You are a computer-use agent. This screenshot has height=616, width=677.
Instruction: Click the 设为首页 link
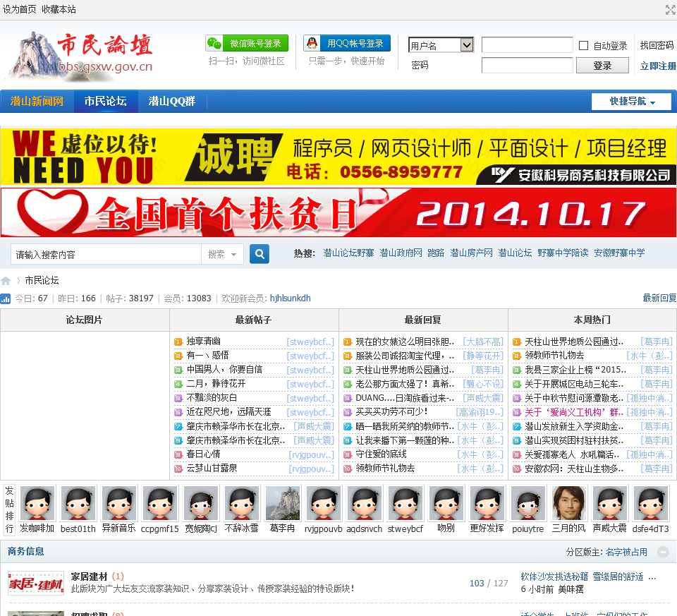(x=19, y=9)
